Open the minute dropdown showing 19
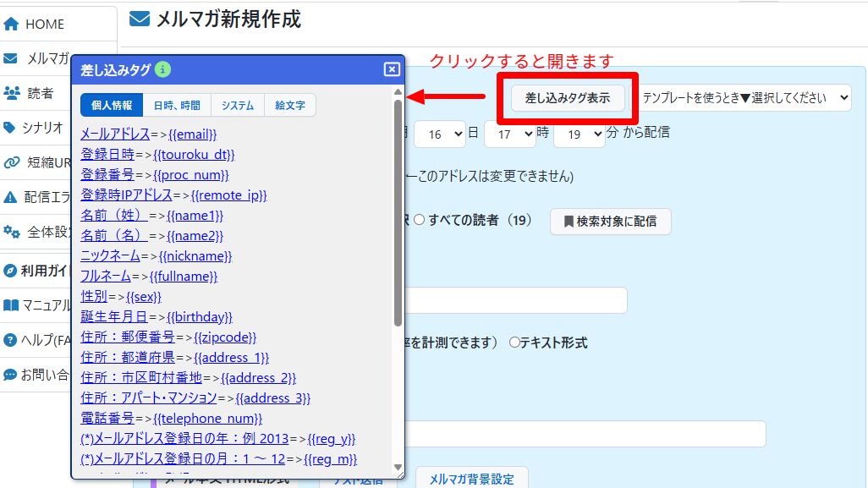This screenshot has width=868, height=488. (x=579, y=134)
